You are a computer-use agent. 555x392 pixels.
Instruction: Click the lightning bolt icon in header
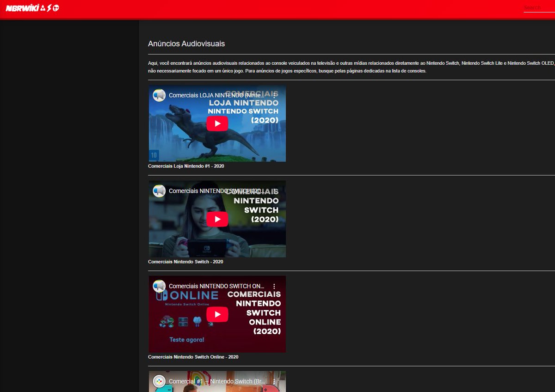pos(49,8)
